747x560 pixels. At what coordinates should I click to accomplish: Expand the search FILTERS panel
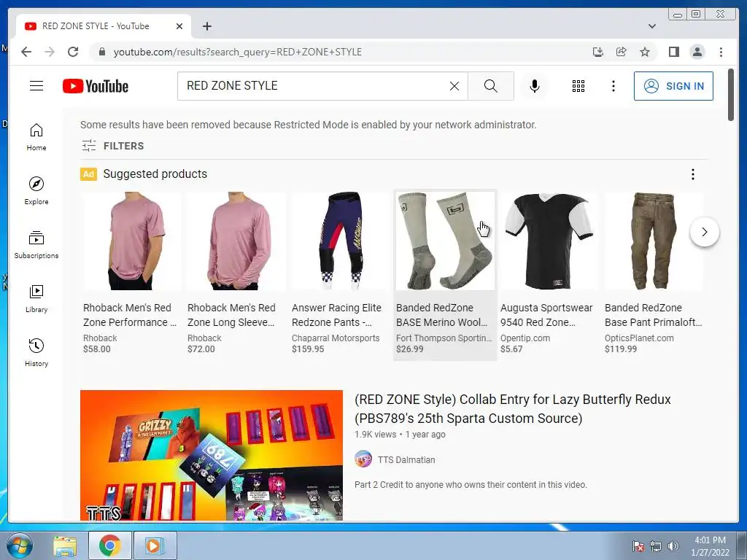[x=112, y=146]
